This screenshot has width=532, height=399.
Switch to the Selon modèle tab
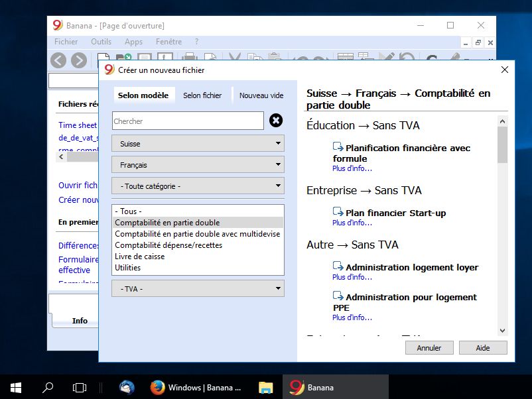pos(143,95)
